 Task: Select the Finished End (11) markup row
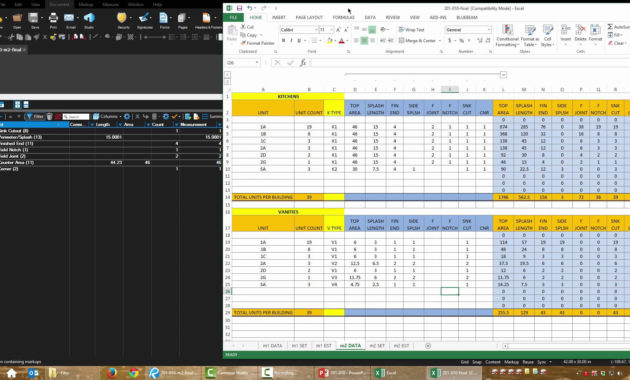pyautogui.click(x=111, y=143)
